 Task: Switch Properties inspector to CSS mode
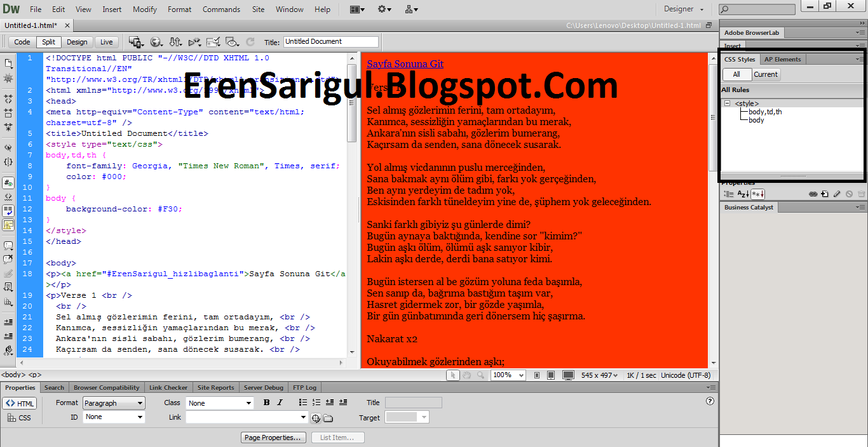coord(20,418)
